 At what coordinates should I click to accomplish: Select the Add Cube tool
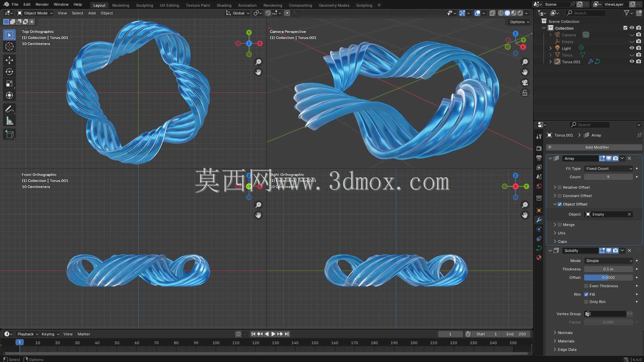coord(9,135)
